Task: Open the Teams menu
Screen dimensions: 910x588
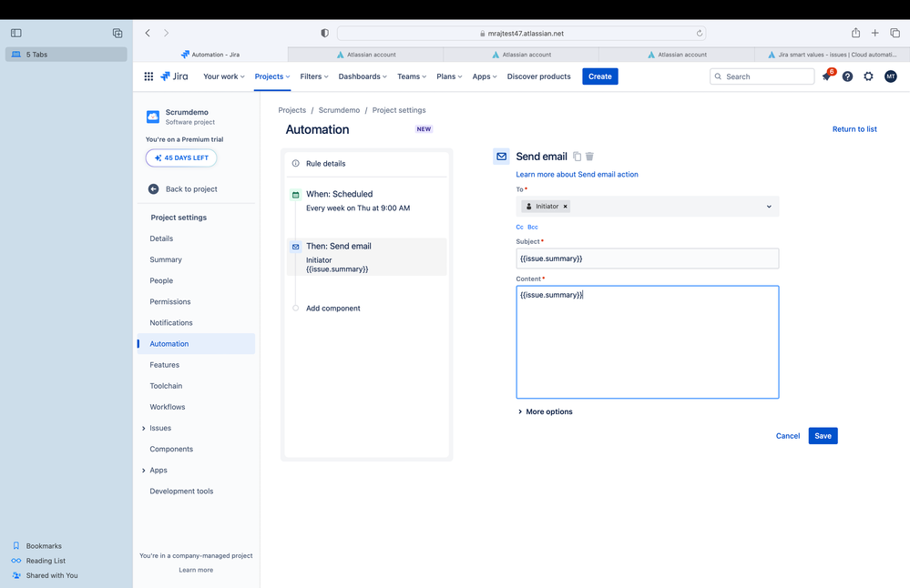Action: [x=412, y=76]
